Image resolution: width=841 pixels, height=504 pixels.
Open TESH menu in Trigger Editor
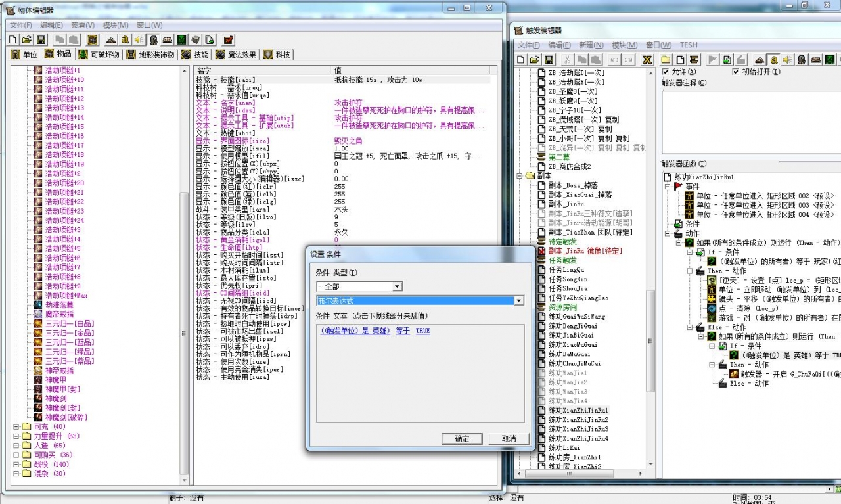point(689,45)
